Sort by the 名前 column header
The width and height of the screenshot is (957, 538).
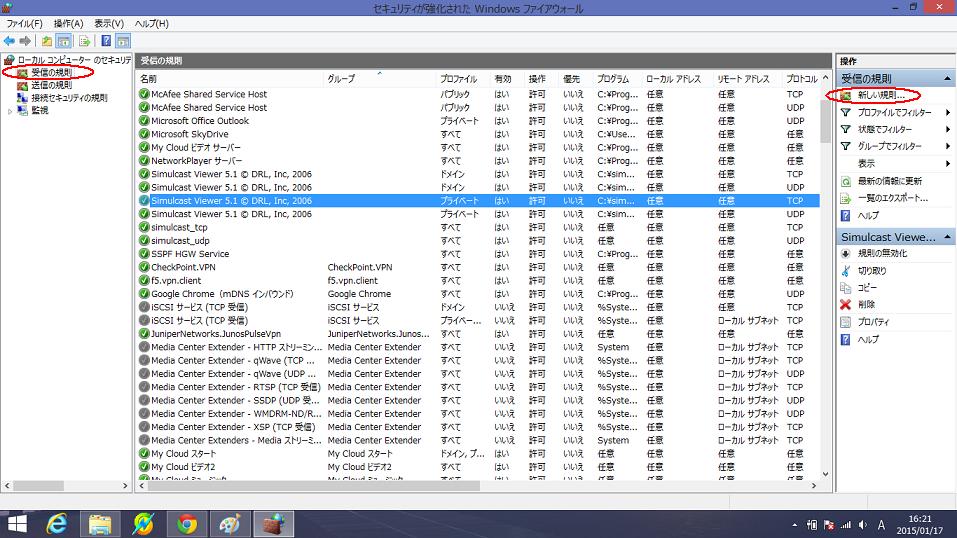[x=229, y=79]
